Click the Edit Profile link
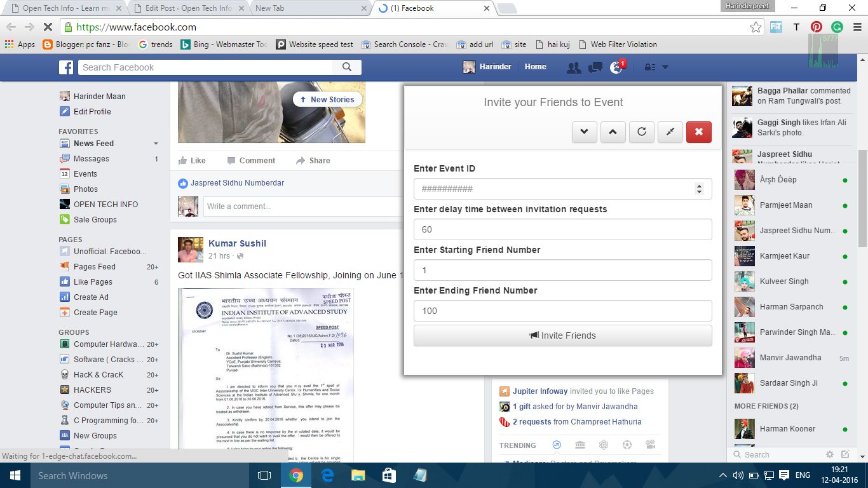The image size is (868, 488). [x=92, y=112]
